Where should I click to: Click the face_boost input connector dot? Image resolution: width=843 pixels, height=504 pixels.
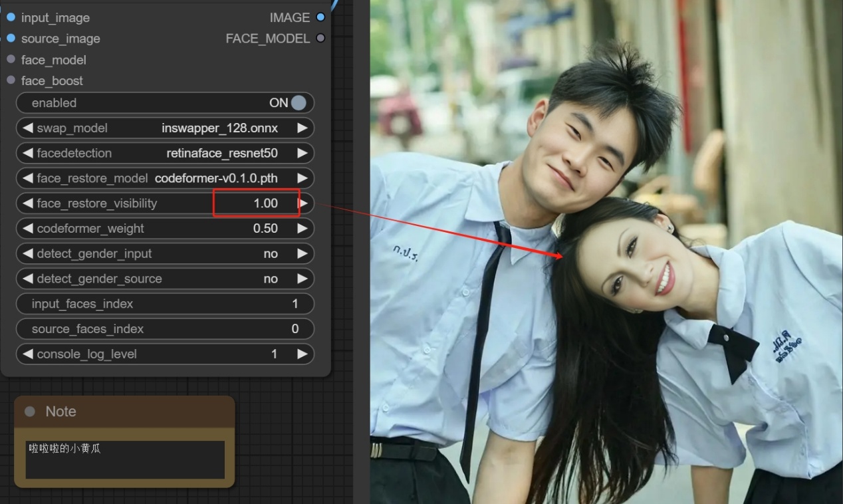point(11,80)
